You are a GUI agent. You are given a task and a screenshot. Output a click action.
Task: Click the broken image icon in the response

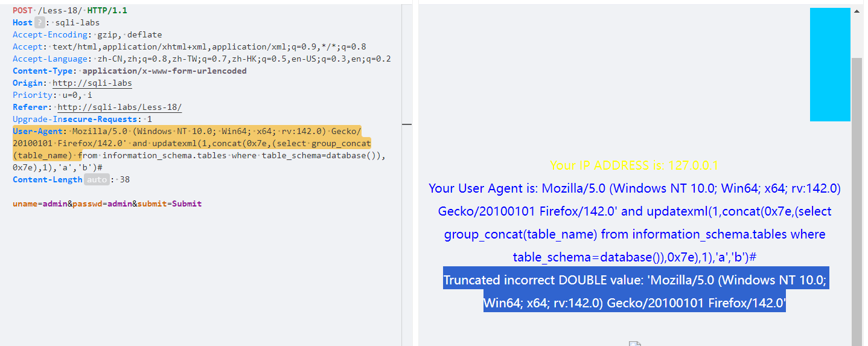(x=634, y=344)
